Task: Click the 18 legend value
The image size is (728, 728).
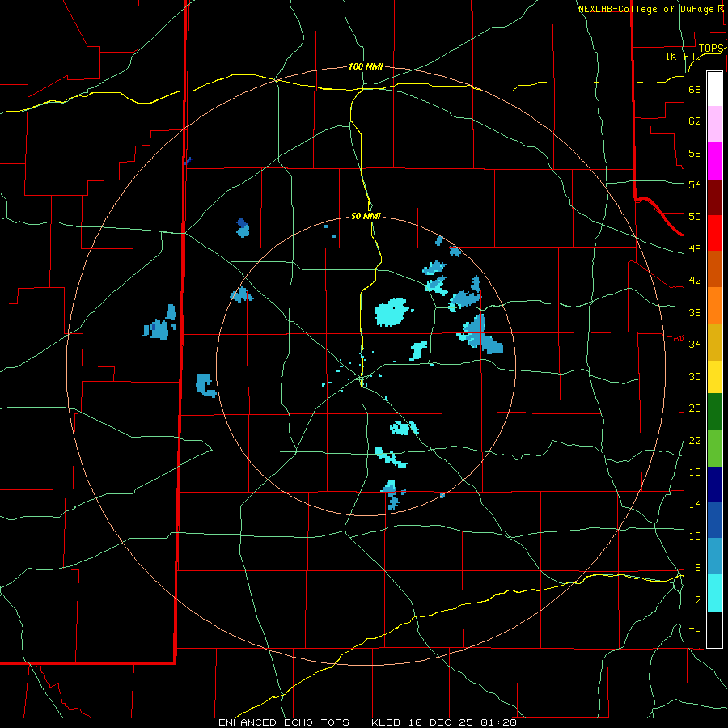Action: 695,472
